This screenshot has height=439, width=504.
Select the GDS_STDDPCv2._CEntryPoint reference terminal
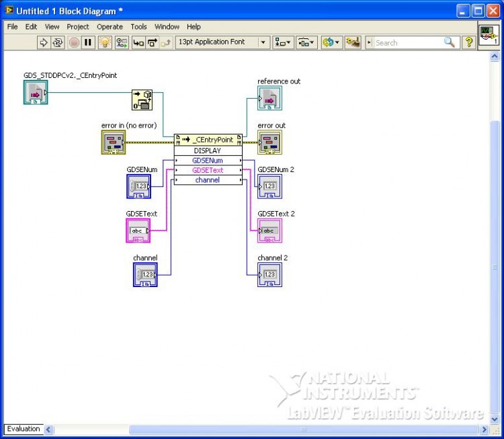coord(36,92)
